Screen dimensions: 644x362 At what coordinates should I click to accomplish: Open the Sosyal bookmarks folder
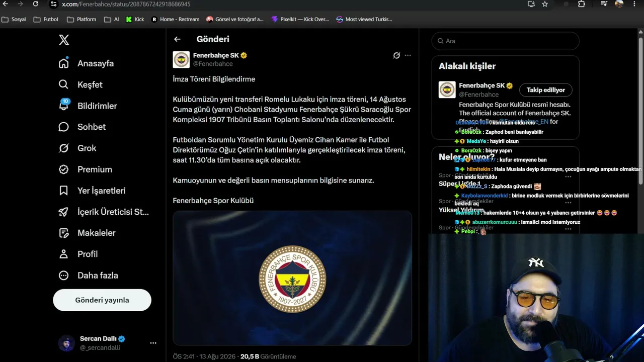click(x=14, y=19)
